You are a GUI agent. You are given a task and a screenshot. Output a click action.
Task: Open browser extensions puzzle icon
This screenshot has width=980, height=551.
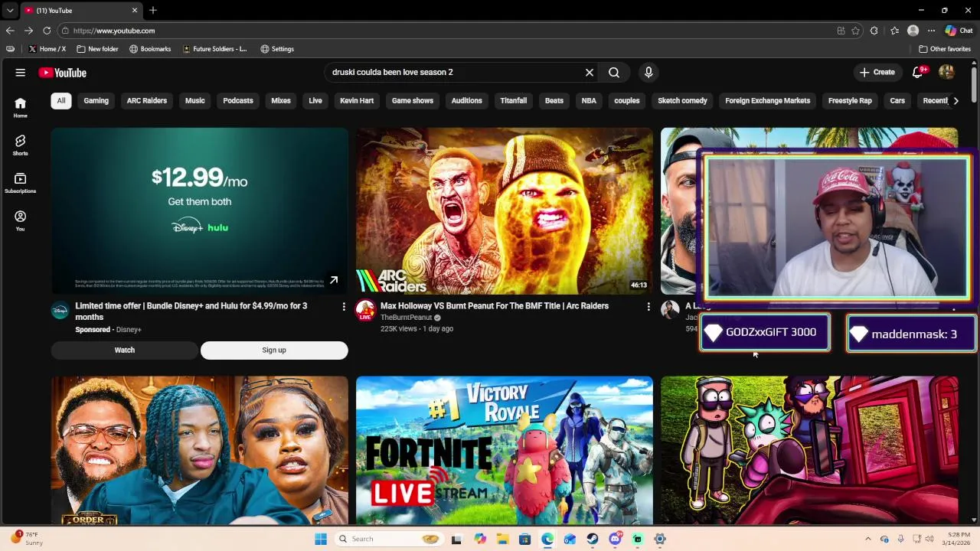tap(874, 31)
